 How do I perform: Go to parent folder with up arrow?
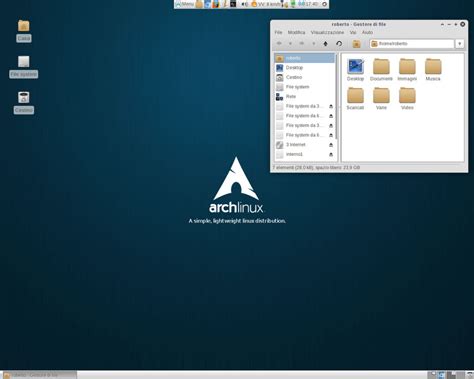pos(325,44)
